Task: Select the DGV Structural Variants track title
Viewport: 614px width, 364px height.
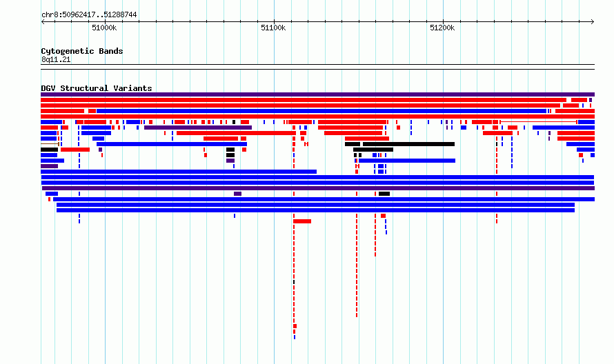Action: pyautogui.click(x=97, y=88)
